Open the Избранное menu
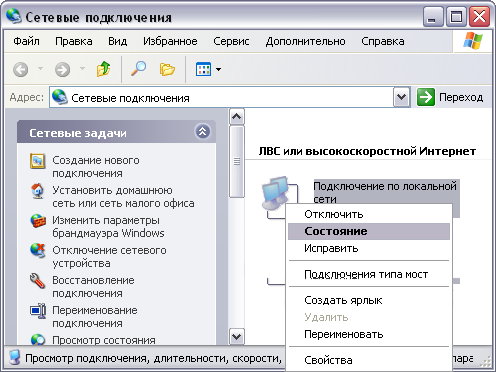The width and height of the screenshot is (496, 372). 170,41
